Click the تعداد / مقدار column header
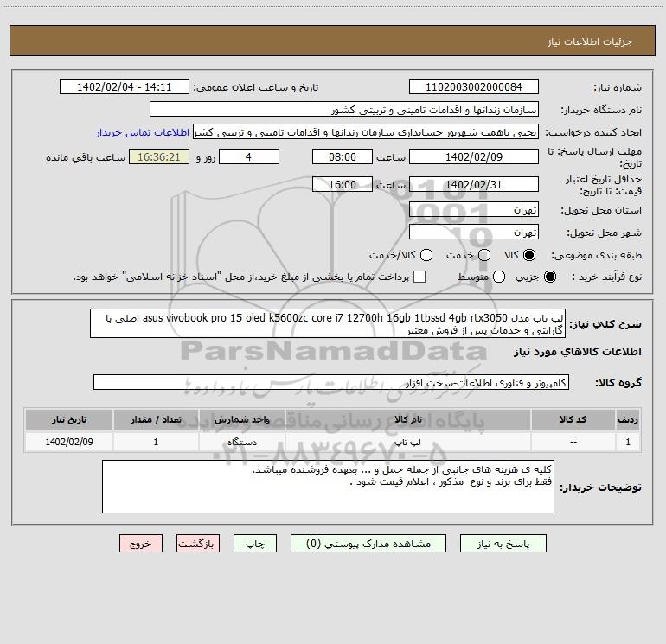 (x=156, y=419)
